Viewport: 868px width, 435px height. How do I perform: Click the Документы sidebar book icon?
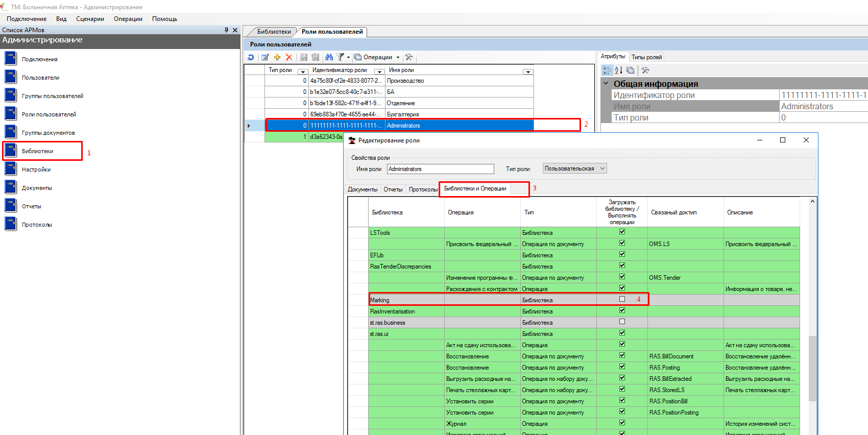click(x=11, y=187)
